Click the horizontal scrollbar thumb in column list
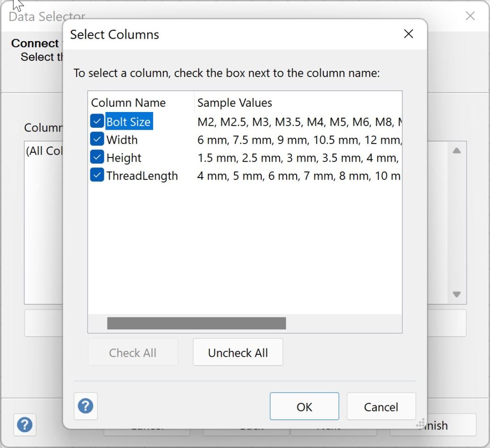Viewport: 490px width, 448px height. tap(196, 324)
